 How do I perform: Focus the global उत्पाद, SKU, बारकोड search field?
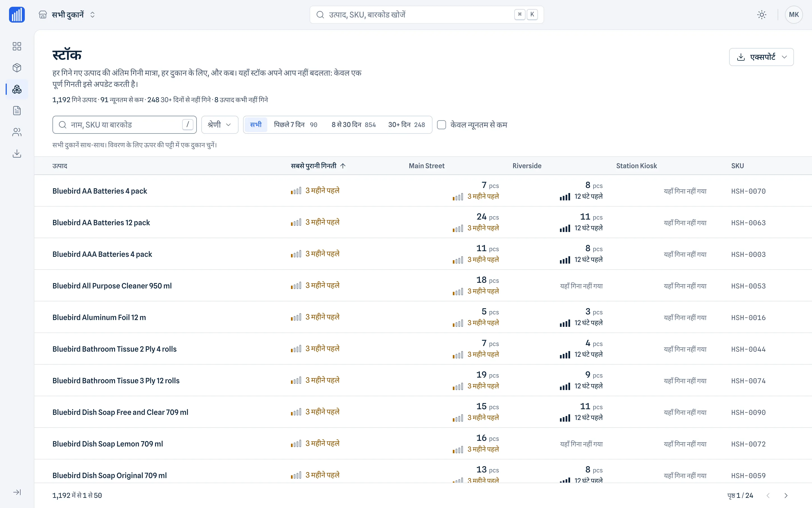(x=427, y=15)
